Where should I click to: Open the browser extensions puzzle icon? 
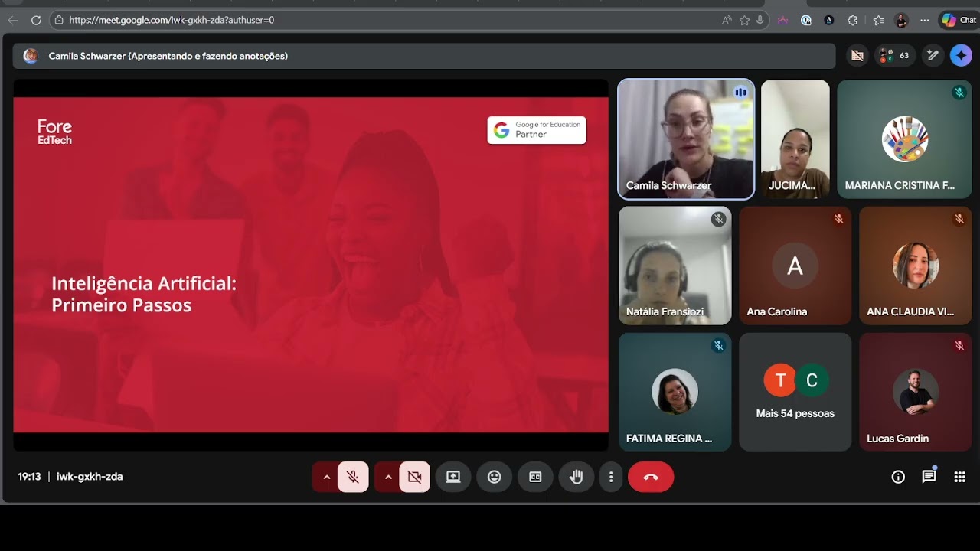coord(853,20)
